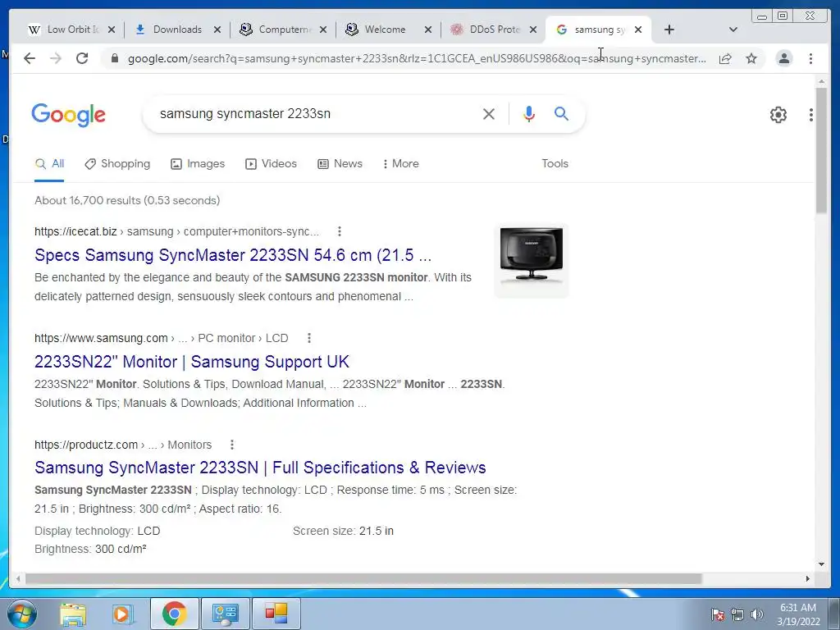
Task: Select the All search filter
Action: (x=49, y=164)
